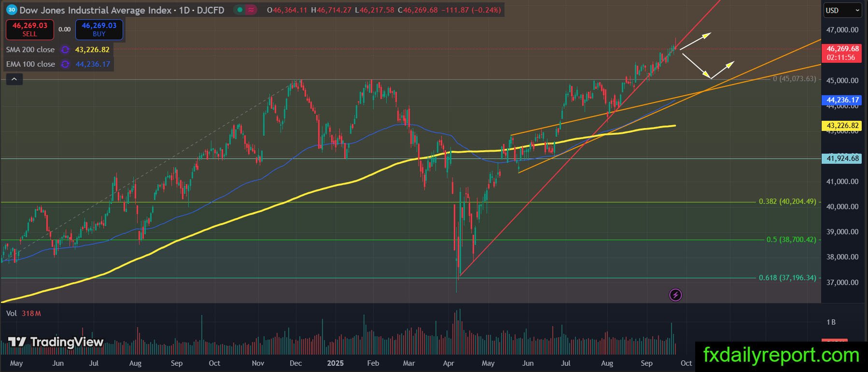Click the yellow 43,226.82 price axis label
The image size is (868, 372).
point(842,126)
